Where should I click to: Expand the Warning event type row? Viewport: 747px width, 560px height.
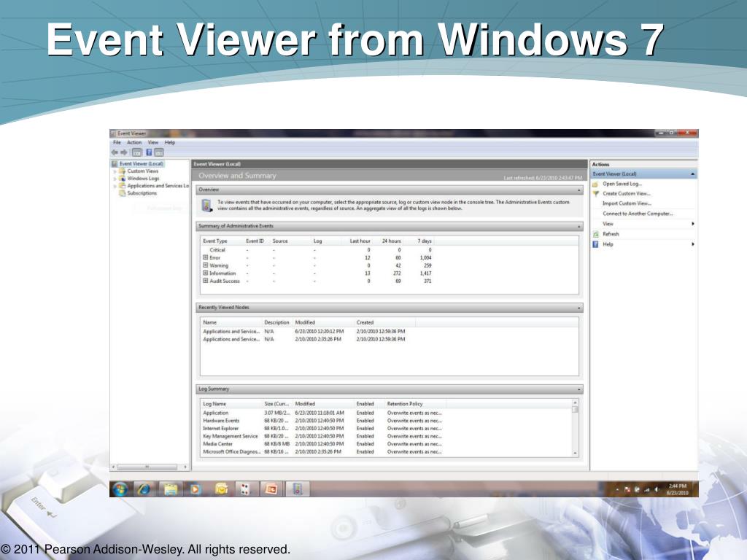(x=205, y=265)
